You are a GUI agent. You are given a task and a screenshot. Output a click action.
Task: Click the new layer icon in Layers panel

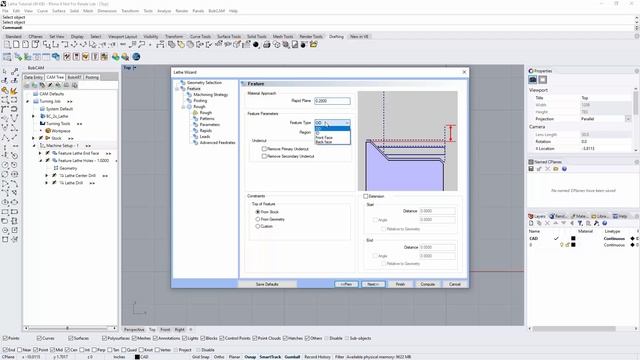(531, 223)
